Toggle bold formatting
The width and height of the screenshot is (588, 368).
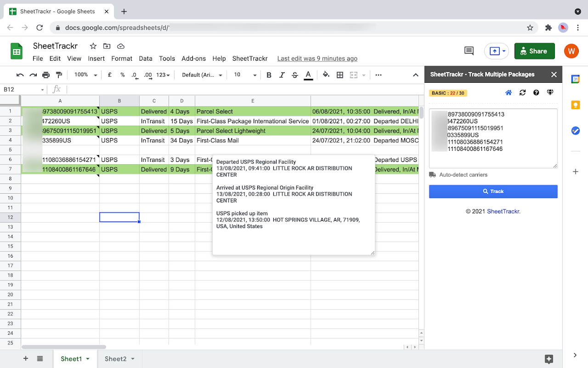(269, 75)
